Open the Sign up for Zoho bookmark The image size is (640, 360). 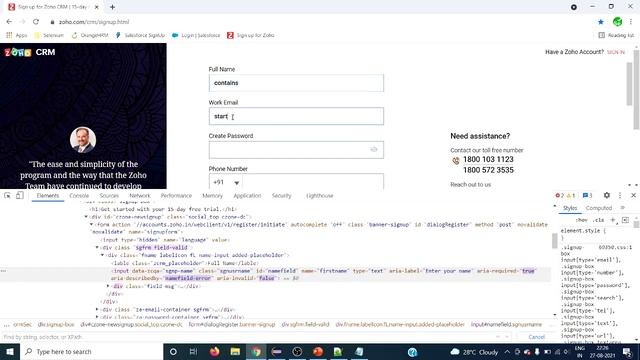pos(251,36)
